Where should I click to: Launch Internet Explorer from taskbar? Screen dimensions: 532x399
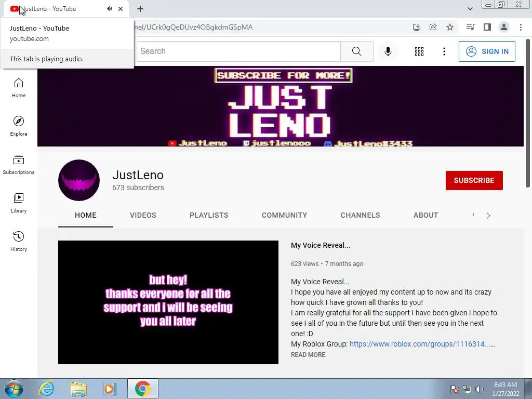pos(46,389)
